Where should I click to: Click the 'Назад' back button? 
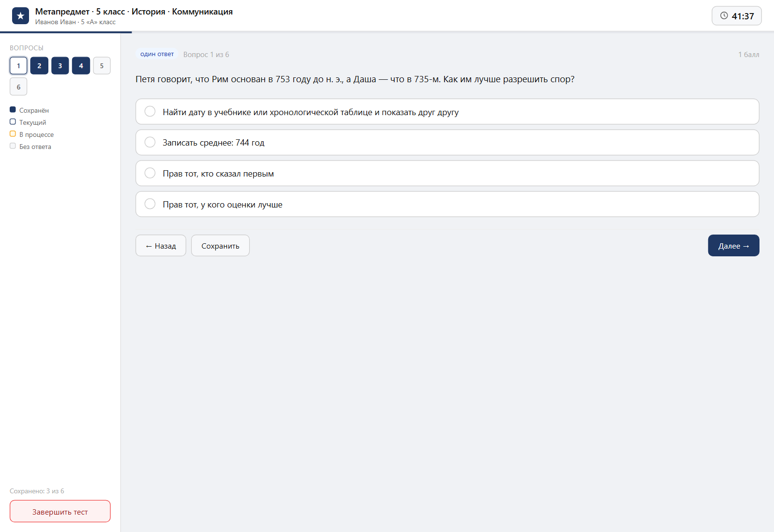pos(161,246)
